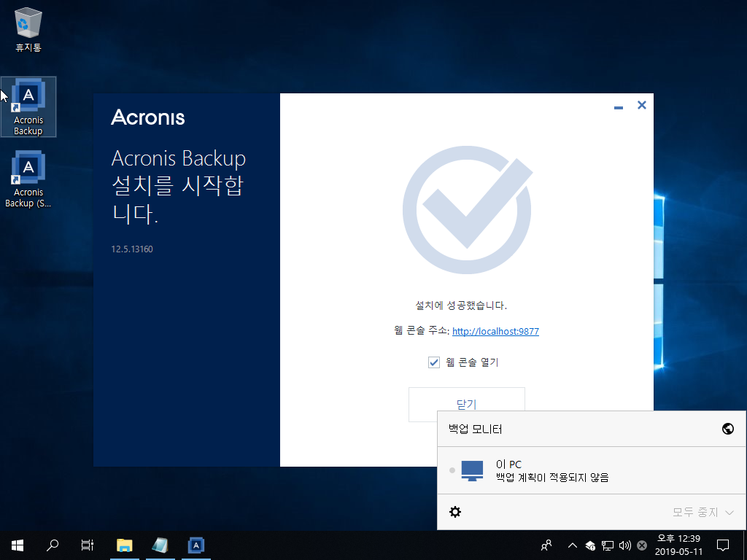Open the http://localhost:9877 link
The width and height of the screenshot is (747, 560).
495,332
